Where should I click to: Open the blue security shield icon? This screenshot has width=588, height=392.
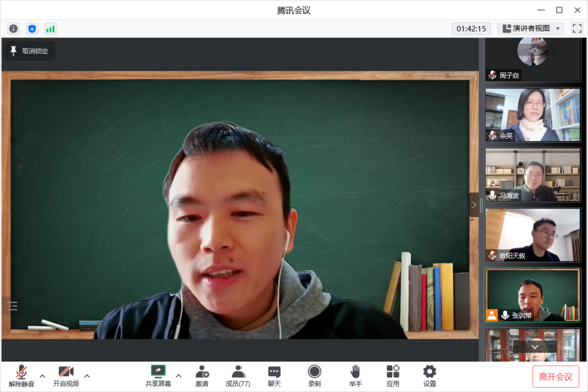[32, 28]
